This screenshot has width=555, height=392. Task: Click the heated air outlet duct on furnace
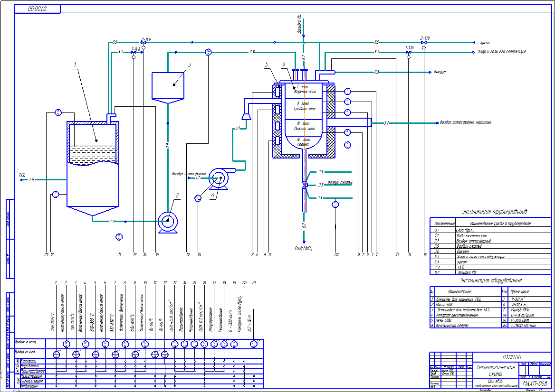349,122
